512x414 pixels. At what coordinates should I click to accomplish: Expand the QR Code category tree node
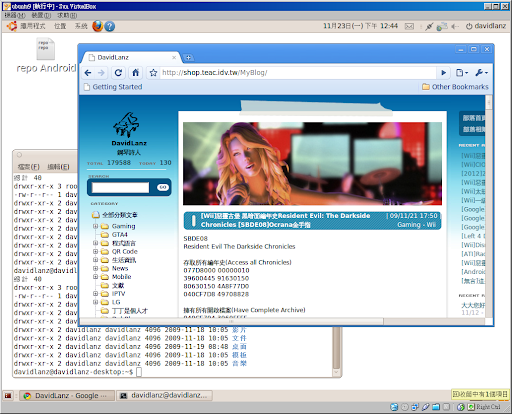click(x=95, y=251)
